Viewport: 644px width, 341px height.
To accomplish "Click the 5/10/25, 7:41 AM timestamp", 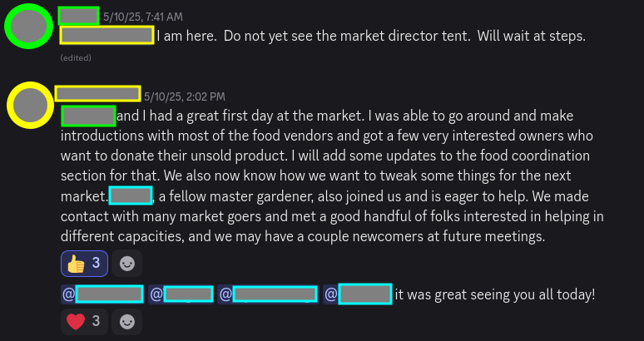I will tap(143, 16).
